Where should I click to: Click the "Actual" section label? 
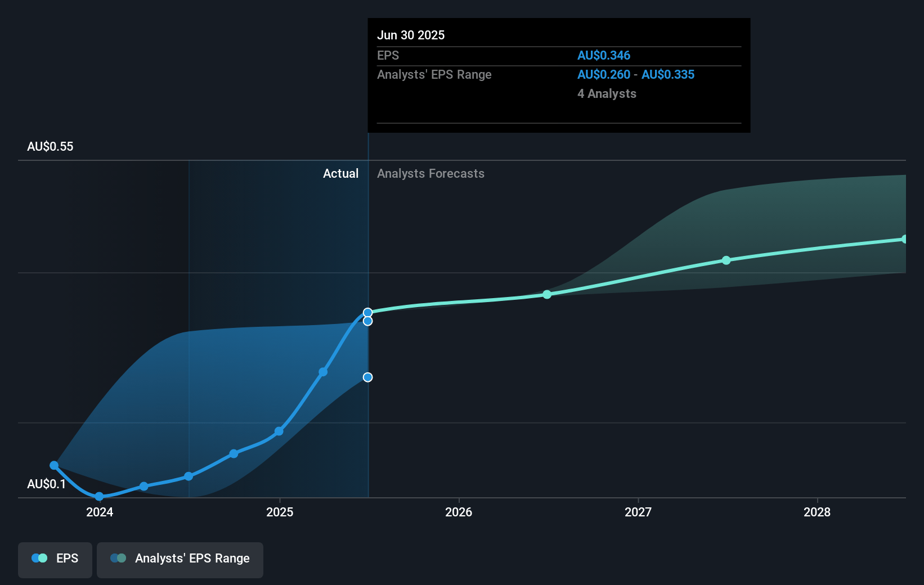(x=340, y=173)
